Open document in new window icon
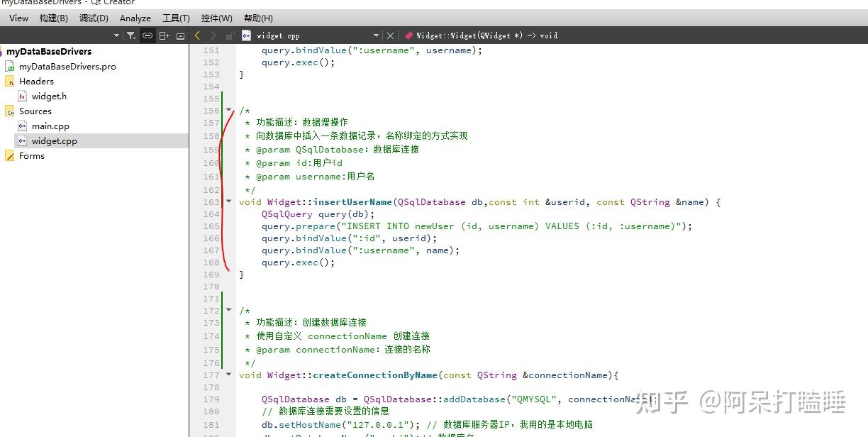The width and height of the screenshot is (868, 437). tap(181, 35)
